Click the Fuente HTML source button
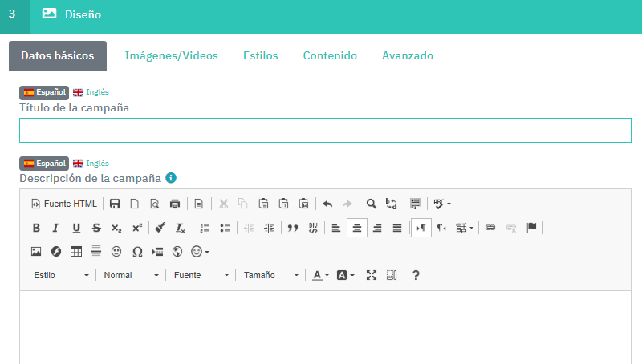642x364 pixels. pos(64,204)
